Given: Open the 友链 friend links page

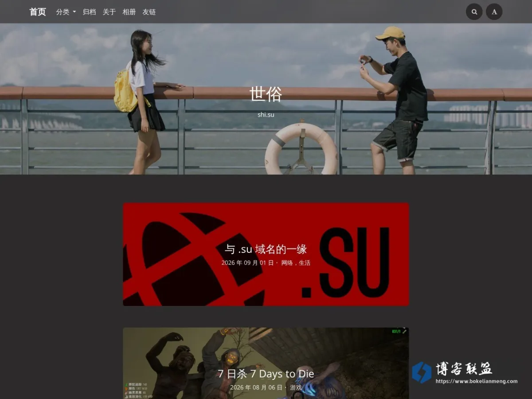Looking at the screenshot, I should [x=149, y=12].
